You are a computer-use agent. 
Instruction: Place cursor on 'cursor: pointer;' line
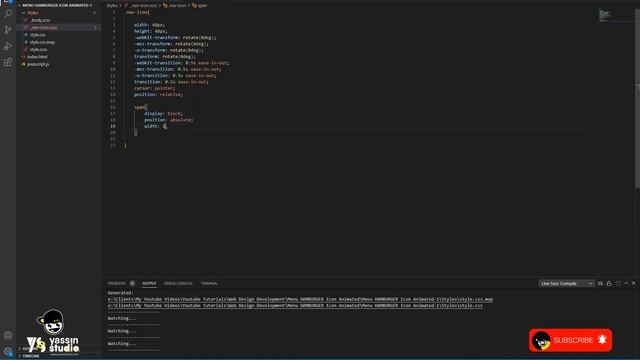pos(154,88)
